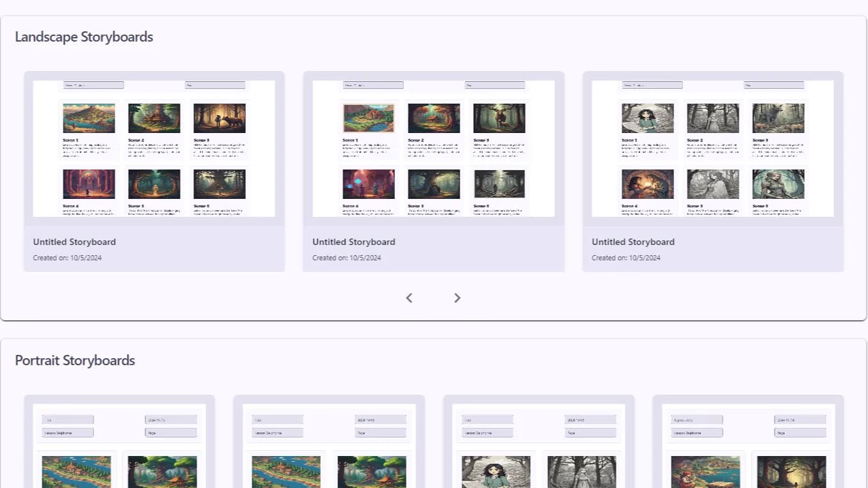Open the fourth portrait storyboard with reddish village art
The image size is (868, 488).
[748, 441]
